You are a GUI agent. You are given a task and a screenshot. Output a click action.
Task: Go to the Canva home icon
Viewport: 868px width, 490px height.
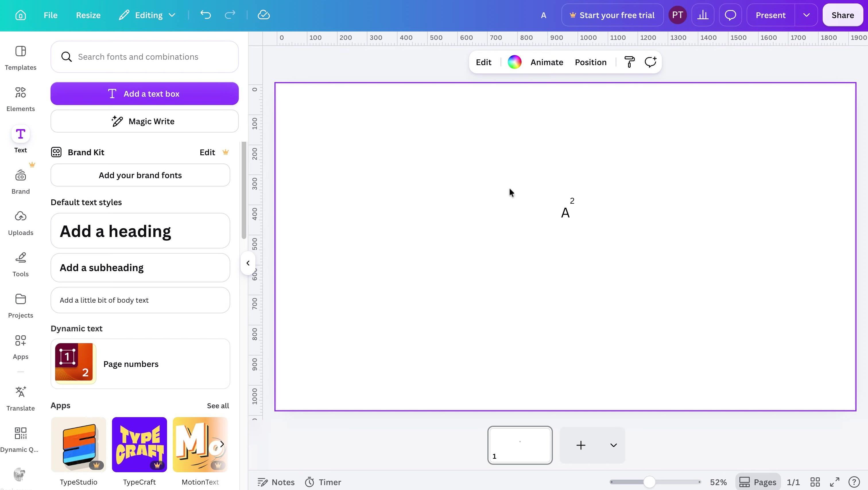21,15
